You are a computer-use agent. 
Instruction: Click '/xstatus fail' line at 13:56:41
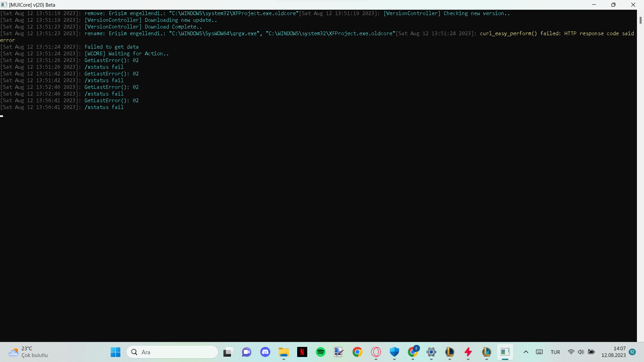(x=104, y=107)
